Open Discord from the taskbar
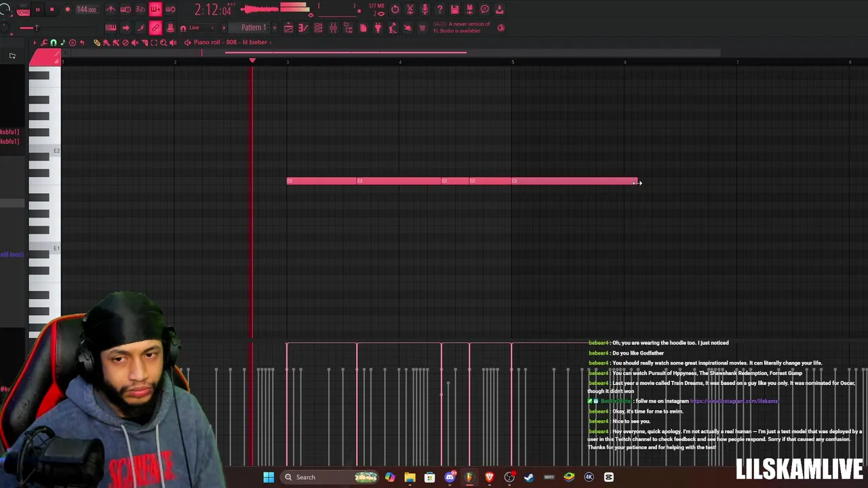Image resolution: width=868 pixels, height=488 pixels. (450, 477)
